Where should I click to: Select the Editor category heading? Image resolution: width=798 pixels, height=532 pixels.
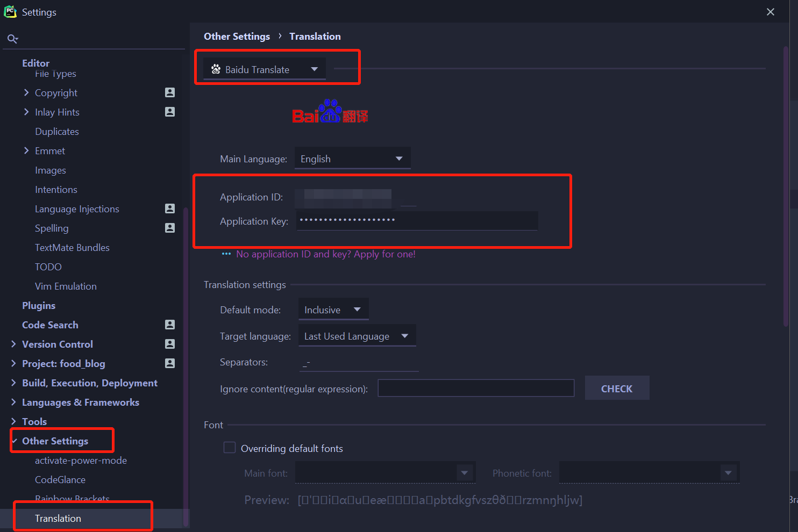click(x=35, y=62)
